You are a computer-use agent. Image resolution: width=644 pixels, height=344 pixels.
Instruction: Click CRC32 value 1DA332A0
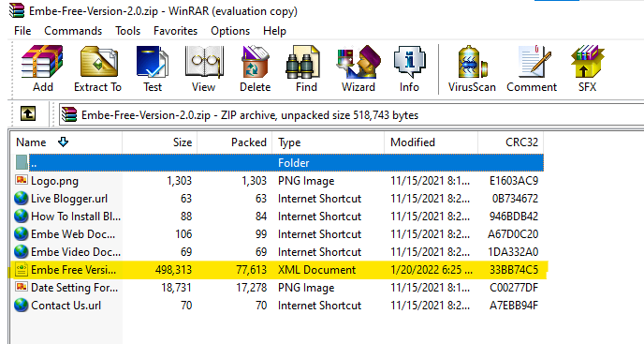pyautogui.click(x=513, y=251)
